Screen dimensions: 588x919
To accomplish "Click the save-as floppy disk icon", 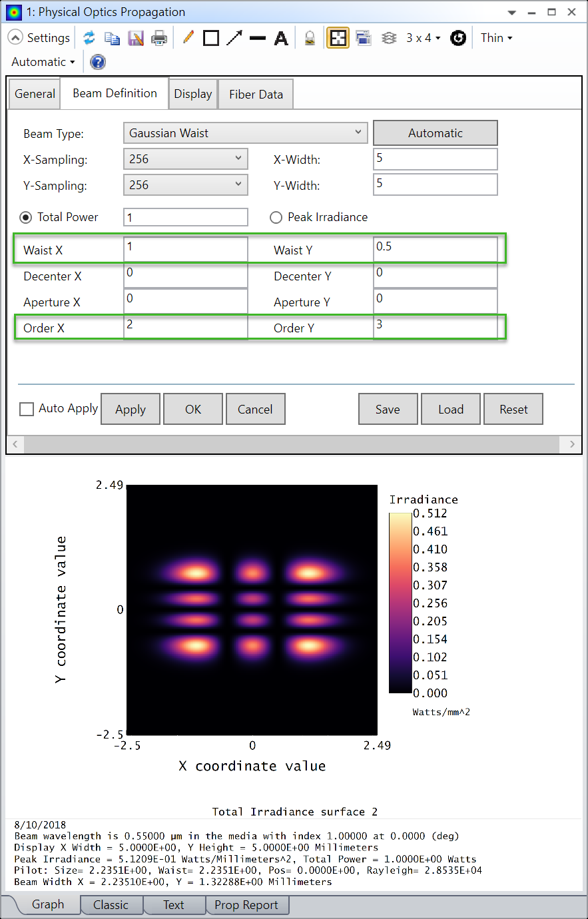I will [x=136, y=38].
